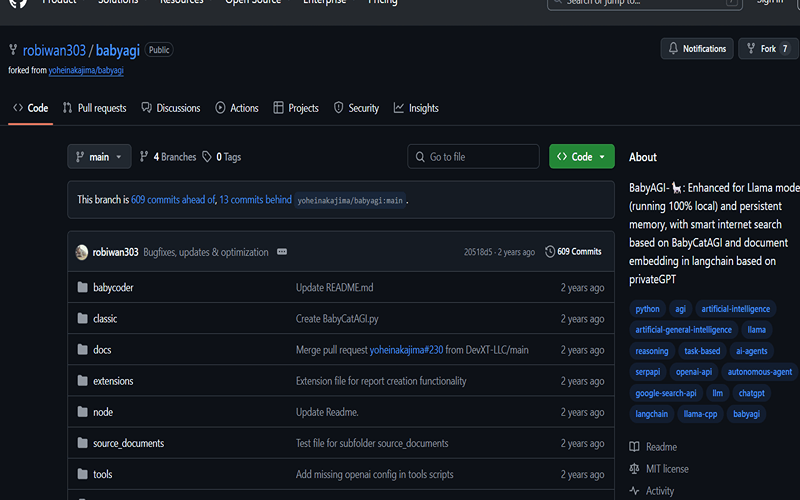This screenshot has height=500, width=800.
Task: Open the Security tab
Action: coord(356,108)
